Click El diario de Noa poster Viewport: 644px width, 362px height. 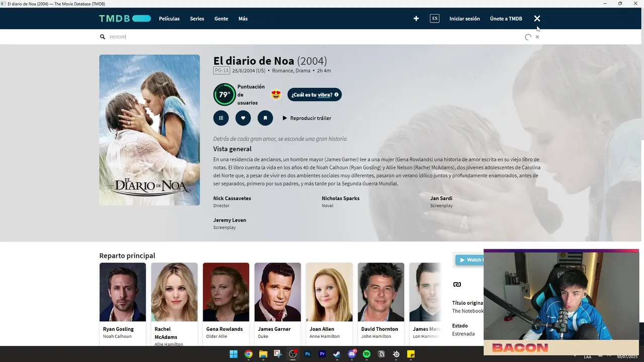click(x=149, y=130)
